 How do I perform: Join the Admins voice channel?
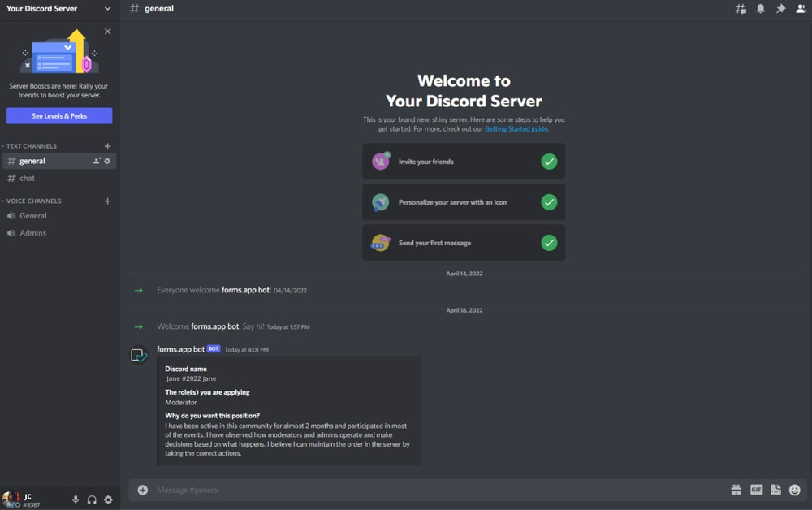coord(32,233)
